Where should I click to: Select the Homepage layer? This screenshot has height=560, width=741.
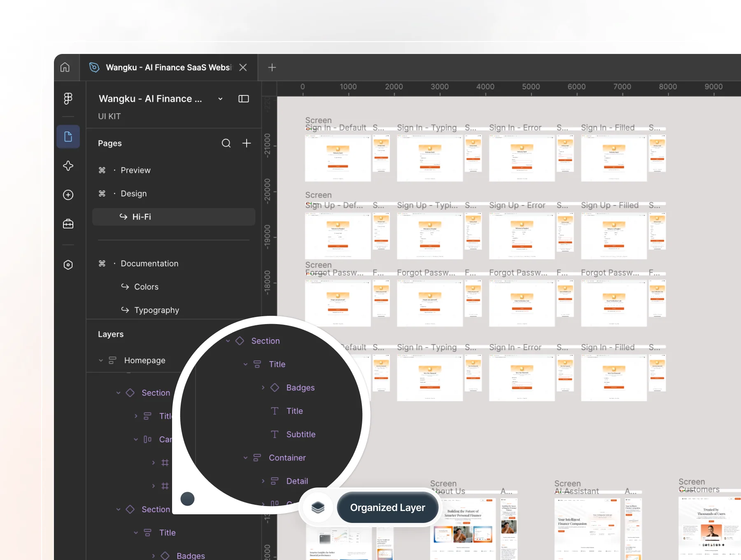click(x=144, y=360)
